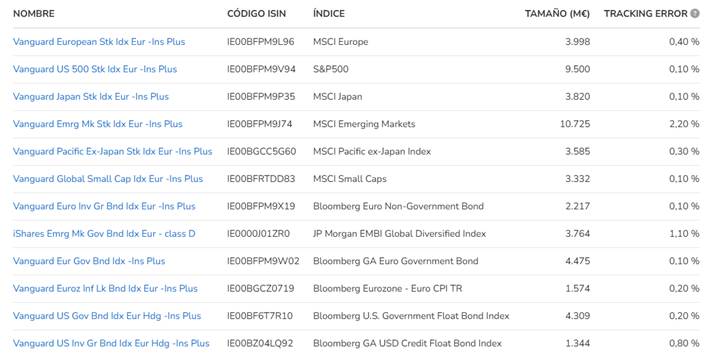Select ISIN code IE0000J01ZR0
This screenshot has height=362, width=709.
pyautogui.click(x=259, y=234)
